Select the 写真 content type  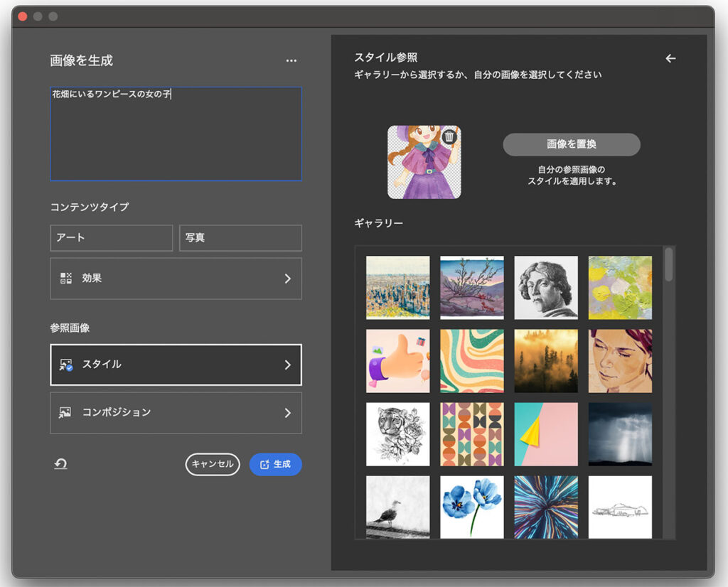click(x=240, y=238)
